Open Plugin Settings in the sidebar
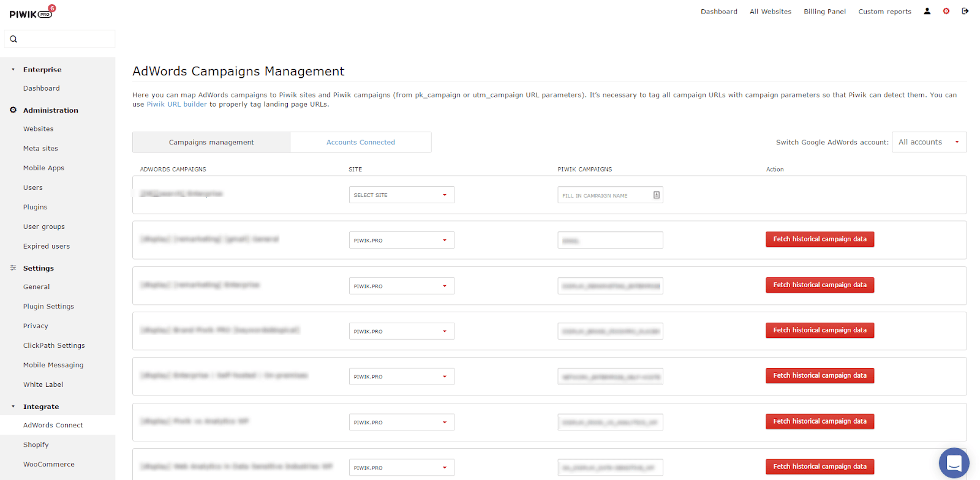Image resolution: width=980 pixels, height=480 pixels. (48, 306)
